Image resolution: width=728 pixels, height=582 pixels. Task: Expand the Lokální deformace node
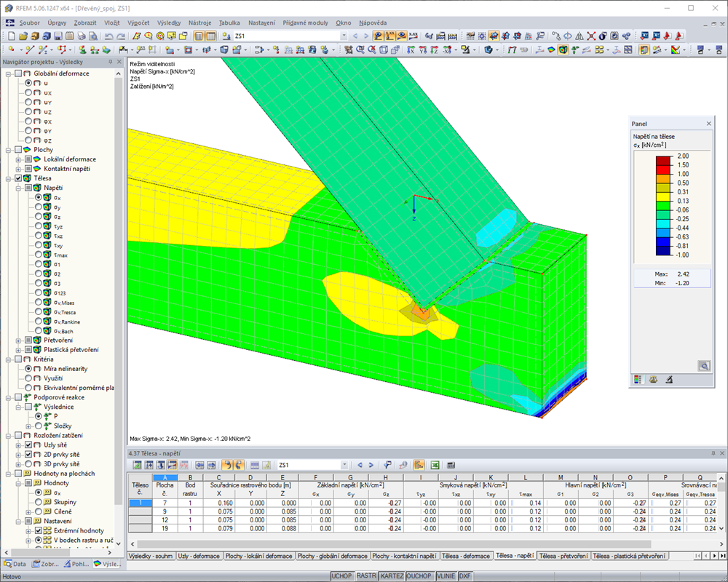coord(19,159)
